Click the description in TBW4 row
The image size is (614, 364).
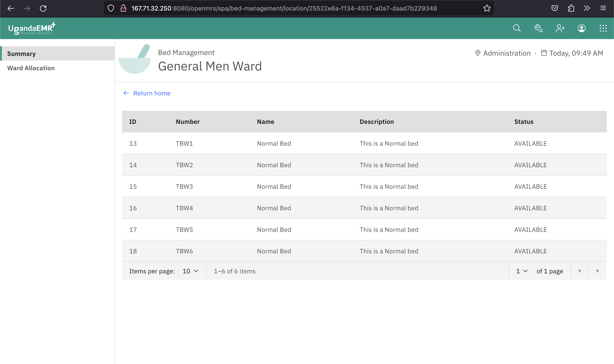click(x=389, y=208)
